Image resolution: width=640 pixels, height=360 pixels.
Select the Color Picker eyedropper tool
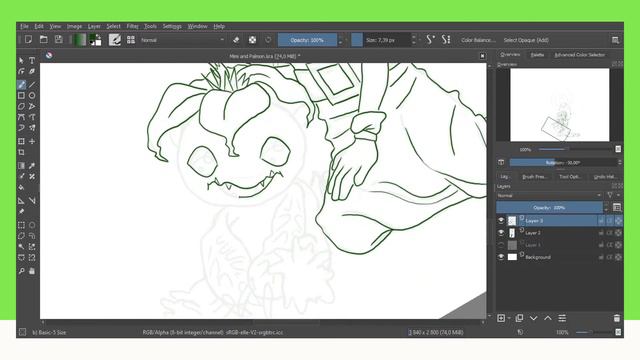coord(32,165)
